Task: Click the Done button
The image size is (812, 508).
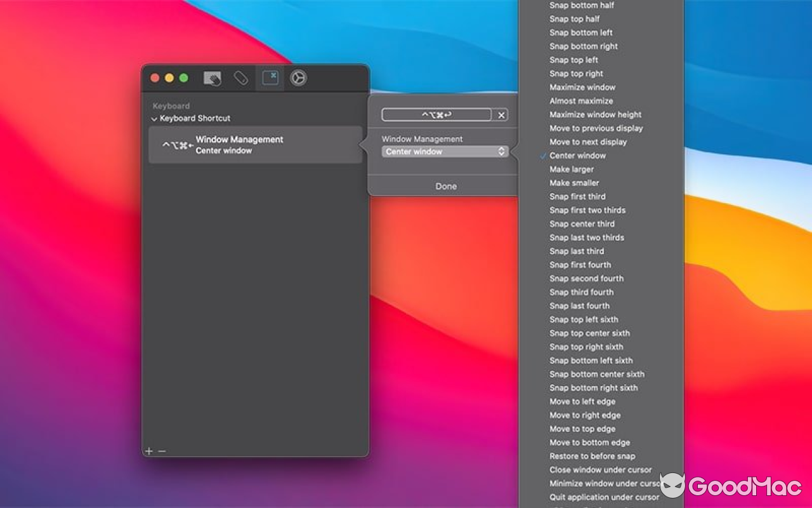Action: click(x=445, y=185)
